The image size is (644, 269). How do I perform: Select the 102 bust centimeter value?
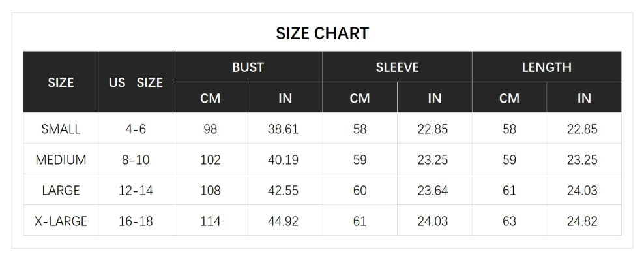211,159
